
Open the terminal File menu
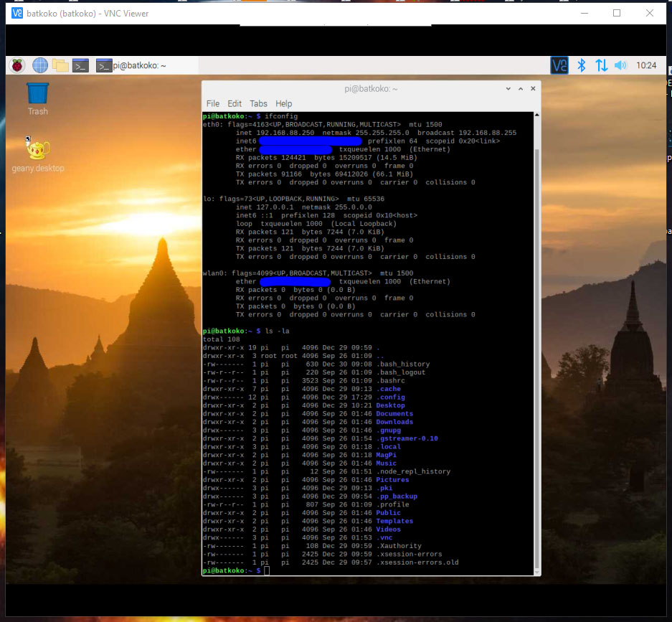[212, 104]
